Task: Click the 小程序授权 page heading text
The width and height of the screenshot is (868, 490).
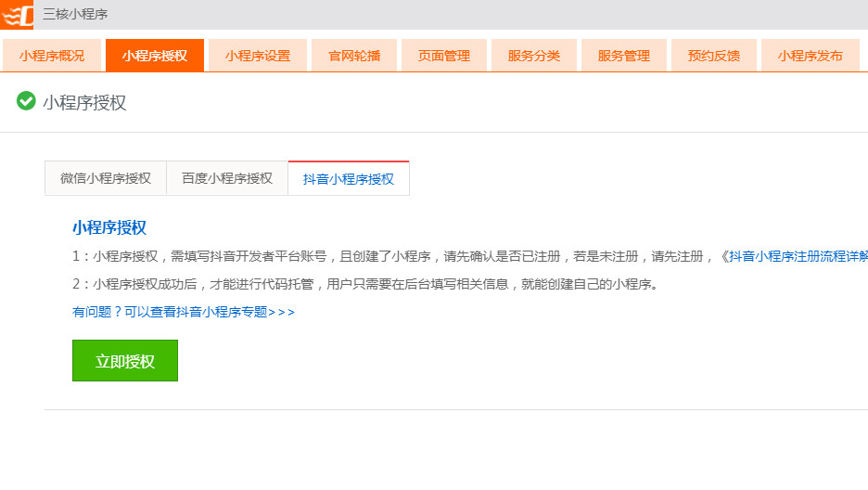Action: (84, 102)
